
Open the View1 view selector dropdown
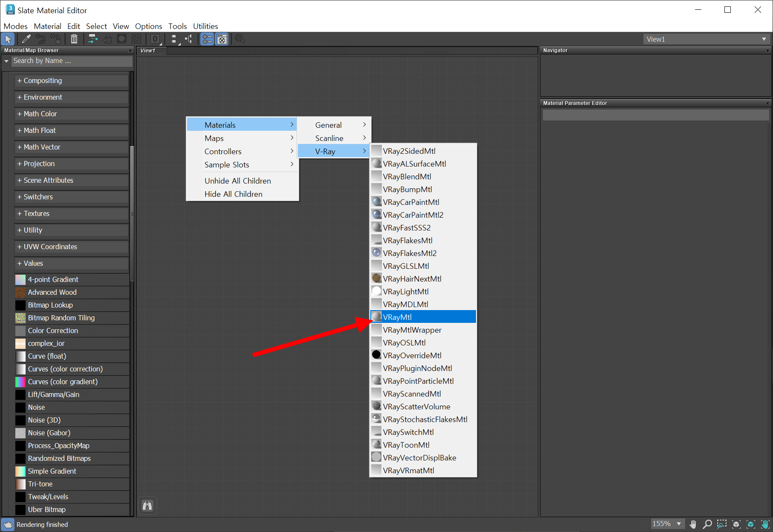pyautogui.click(x=707, y=39)
